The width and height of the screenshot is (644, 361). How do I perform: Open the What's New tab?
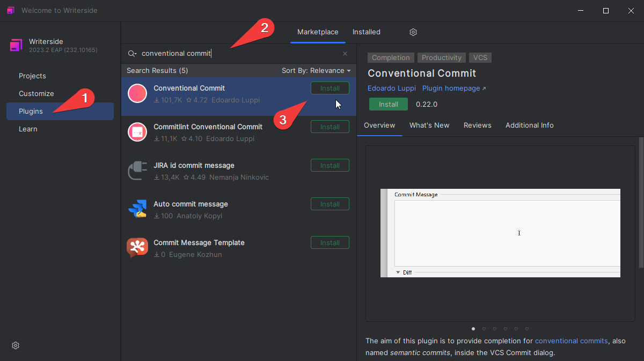point(429,125)
